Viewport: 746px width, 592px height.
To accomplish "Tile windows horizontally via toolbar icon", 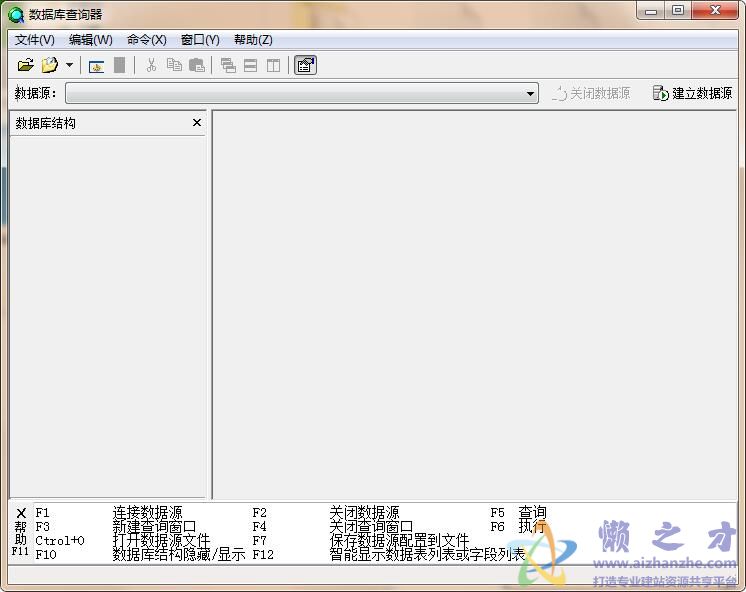I will coord(250,66).
